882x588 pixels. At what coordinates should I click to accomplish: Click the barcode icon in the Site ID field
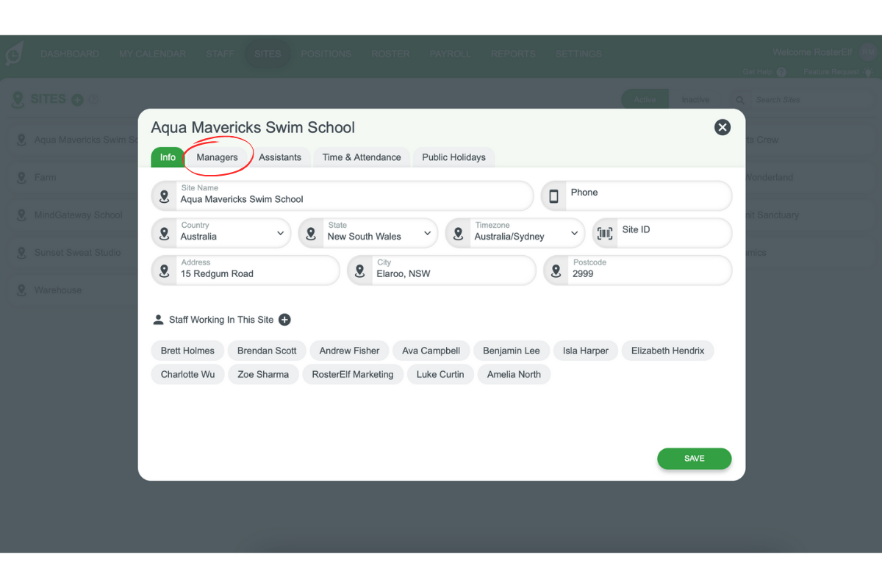click(605, 232)
